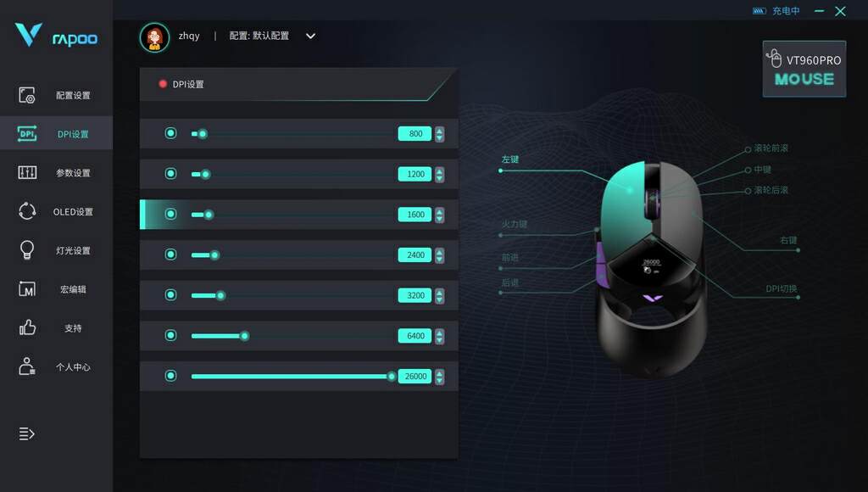
Task: Click the stepper arrows beside the 1600 value
Action: click(x=440, y=215)
